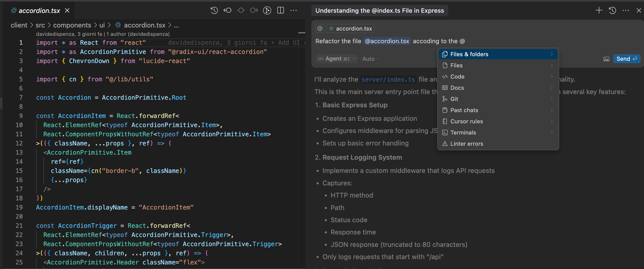This screenshot has height=269, width=644.
Task: Start a new chat with plus icon
Action: (x=599, y=10)
